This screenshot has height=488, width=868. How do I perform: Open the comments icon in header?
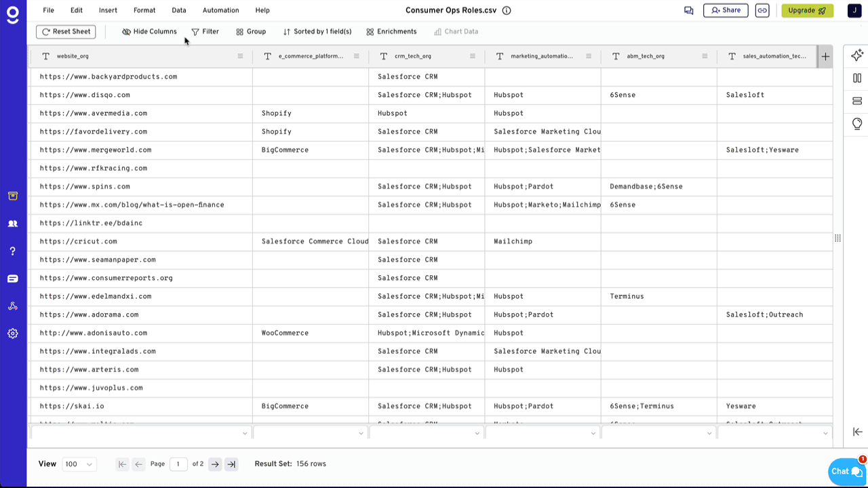tap(689, 11)
